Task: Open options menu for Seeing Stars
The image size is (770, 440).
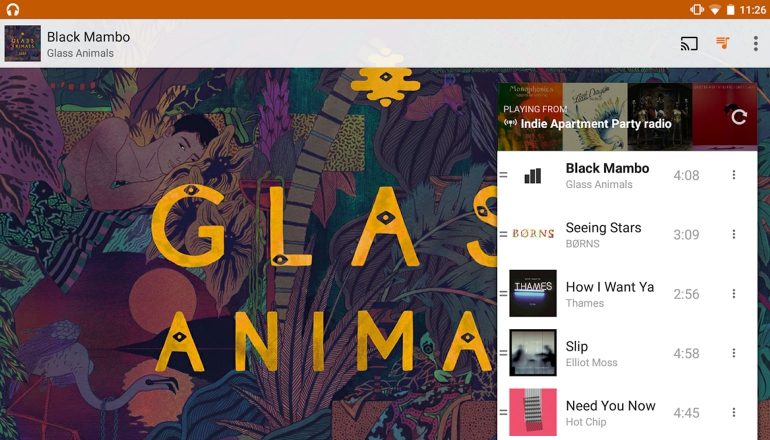Action: click(734, 234)
